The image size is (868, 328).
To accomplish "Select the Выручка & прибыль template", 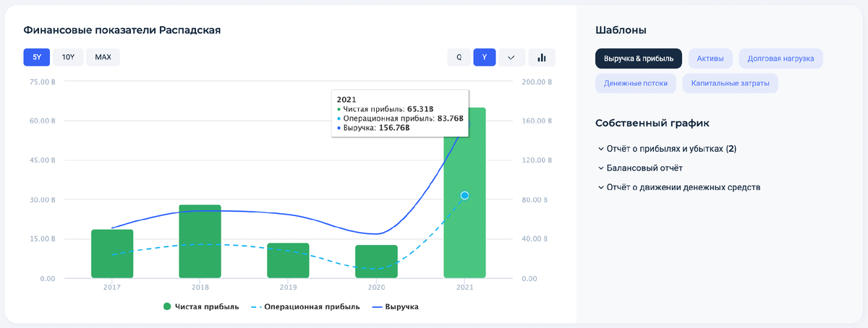I will [x=639, y=58].
